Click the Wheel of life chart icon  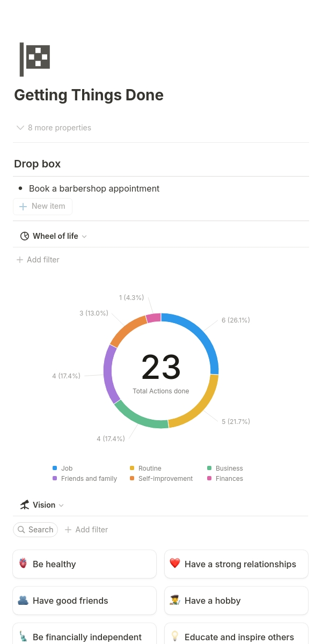24,236
